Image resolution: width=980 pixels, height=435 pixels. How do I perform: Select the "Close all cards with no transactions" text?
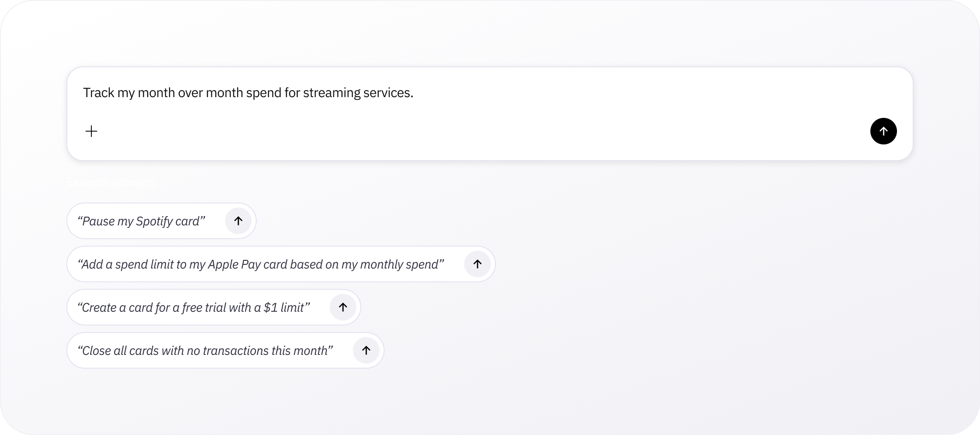coord(205,351)
